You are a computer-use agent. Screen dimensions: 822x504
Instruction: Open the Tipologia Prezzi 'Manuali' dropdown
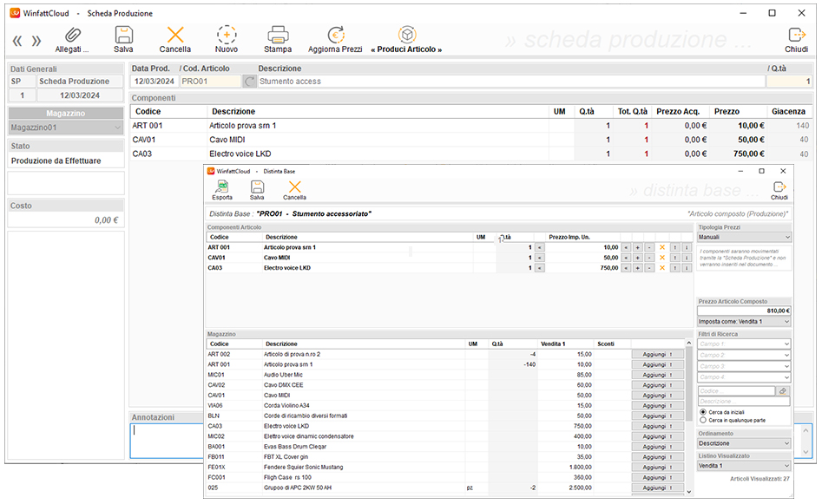pyautogui.click(x=743, y=238)
